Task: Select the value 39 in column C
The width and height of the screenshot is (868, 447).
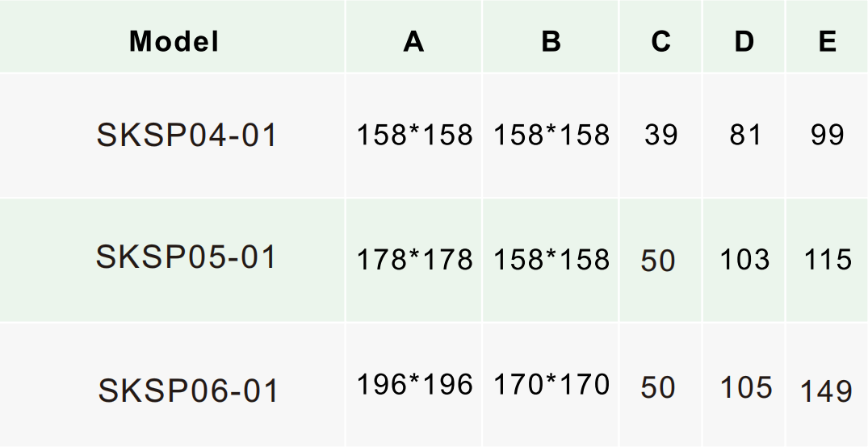Action: click(661, 135)
